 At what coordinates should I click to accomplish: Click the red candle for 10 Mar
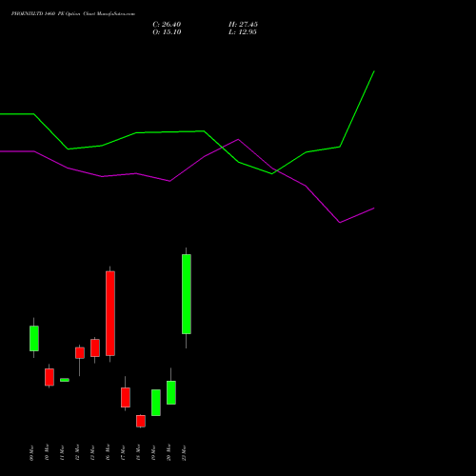click(50, 377)
